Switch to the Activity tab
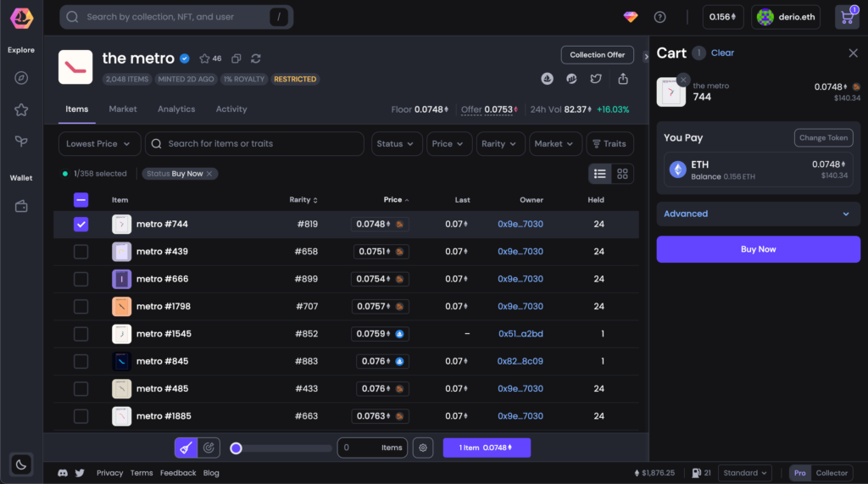This screenshot has height=484, width=868. (x=231, y=109)
